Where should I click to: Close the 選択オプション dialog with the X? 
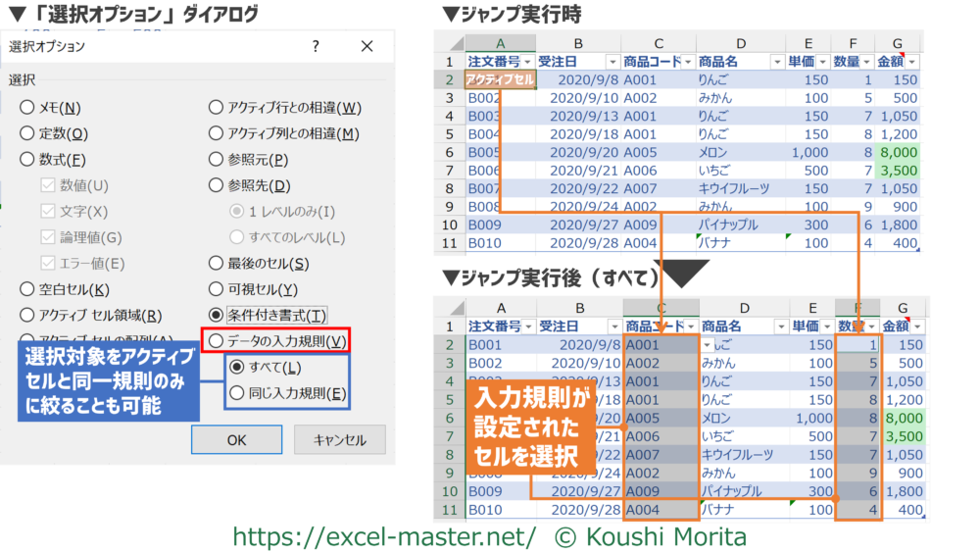coord(367,46)
